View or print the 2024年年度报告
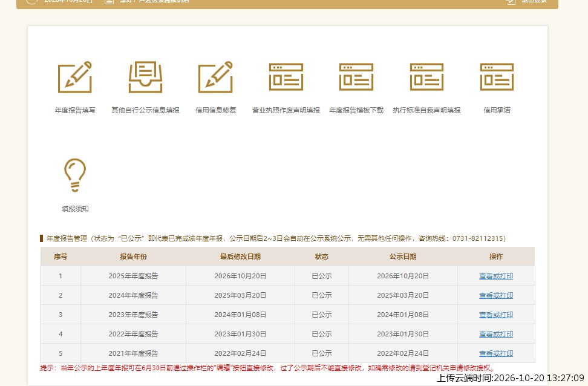Image resolution: width=588 pixels, height=386 pixels. pyautogui.click(x=496, y=296)
